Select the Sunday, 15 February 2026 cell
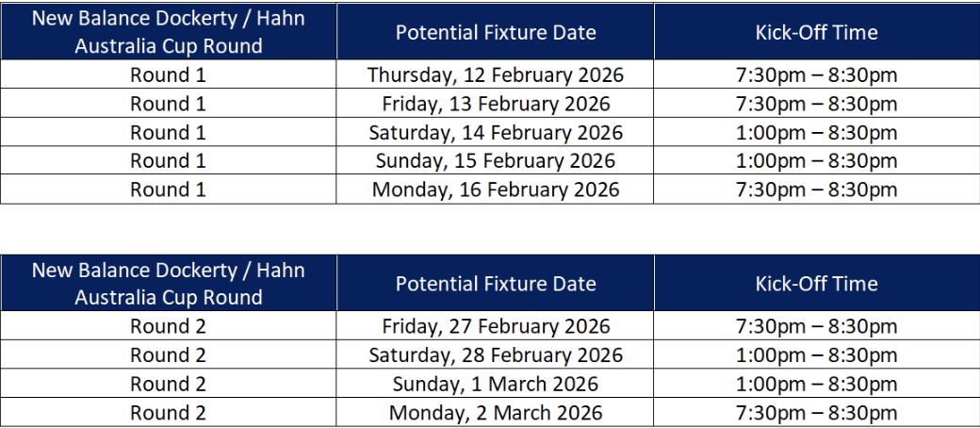Screen dimensions: 980x428 coord(496,160)
